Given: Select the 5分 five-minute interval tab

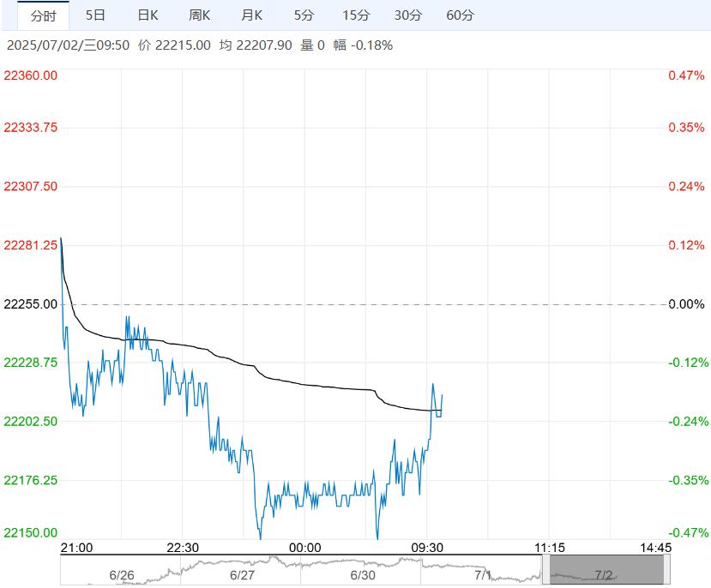Looking at the screenshot, I should pyautogui.click(x=304, y=15).
